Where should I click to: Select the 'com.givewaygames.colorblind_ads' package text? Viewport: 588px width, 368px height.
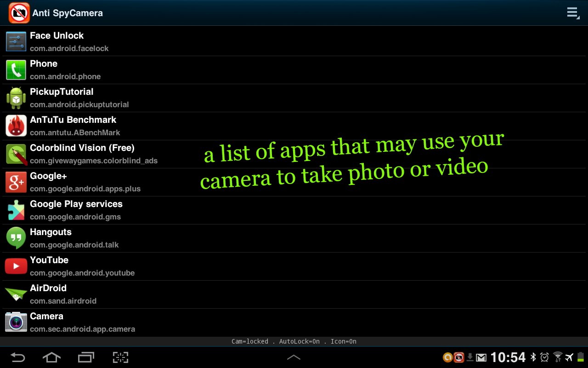(94, 161)
